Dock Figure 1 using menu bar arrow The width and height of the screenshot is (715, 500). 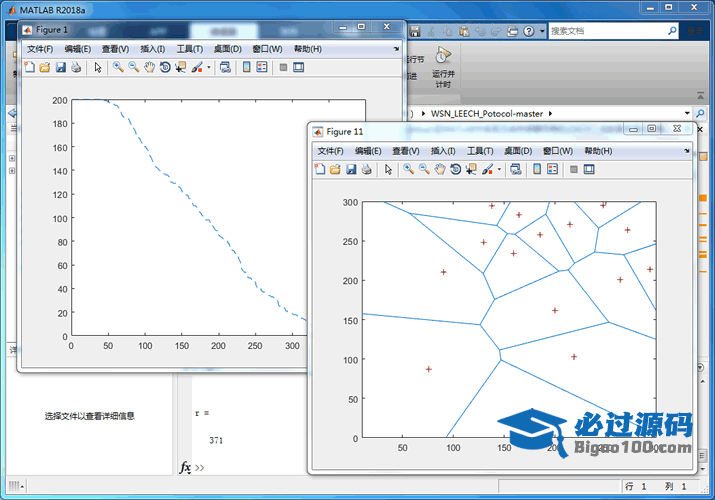[396, 49]
